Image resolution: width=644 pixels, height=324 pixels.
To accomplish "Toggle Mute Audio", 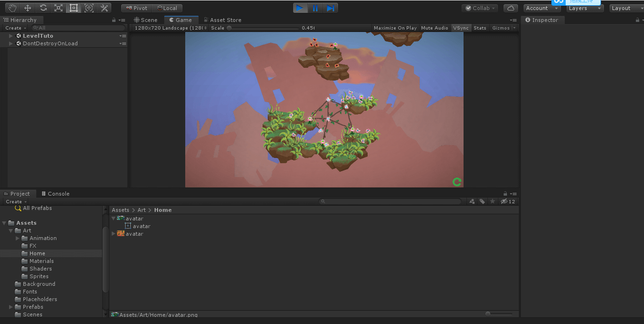I will click(434, 28).
